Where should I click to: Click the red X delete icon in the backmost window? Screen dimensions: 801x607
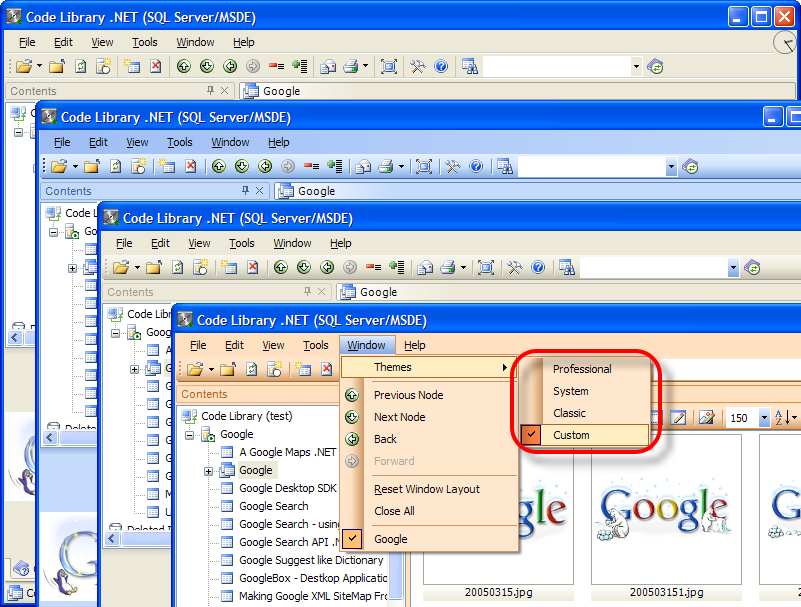[155, 66]
